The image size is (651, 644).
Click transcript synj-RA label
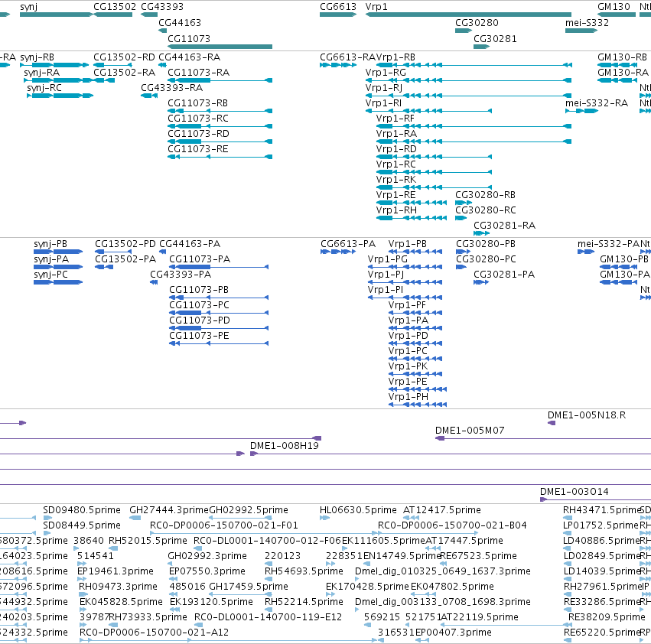click(41, 72)
